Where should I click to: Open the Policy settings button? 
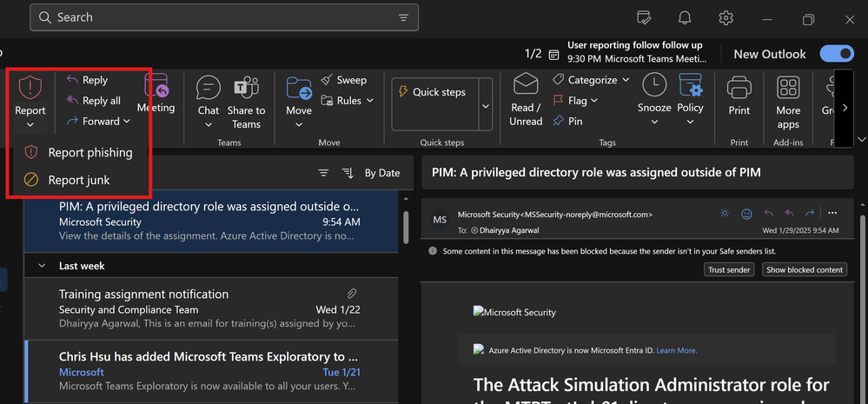click(690, 94)
